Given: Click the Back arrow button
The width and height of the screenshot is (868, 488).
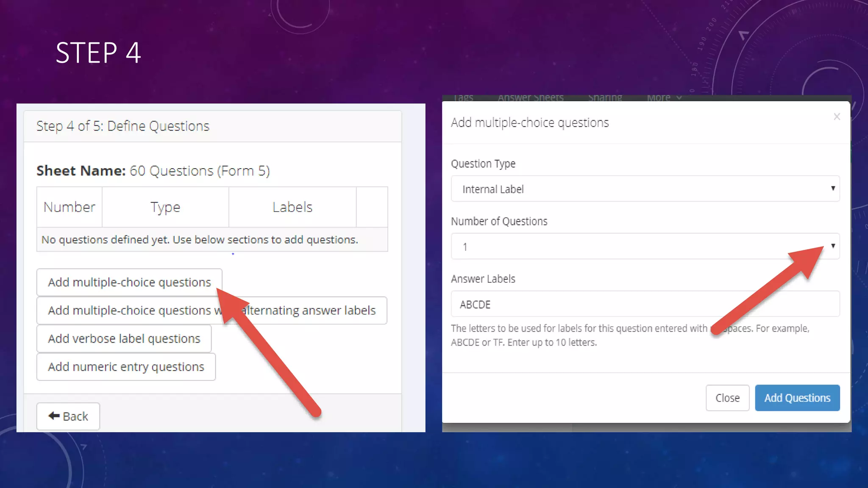Looking at the screenshot, I should click(68, 416).
